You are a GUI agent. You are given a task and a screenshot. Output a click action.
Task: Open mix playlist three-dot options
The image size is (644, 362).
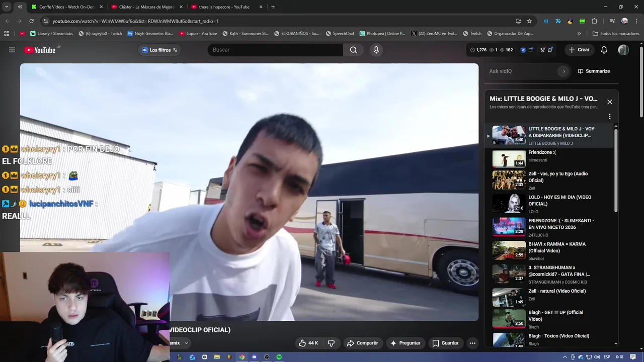point(609,116)
